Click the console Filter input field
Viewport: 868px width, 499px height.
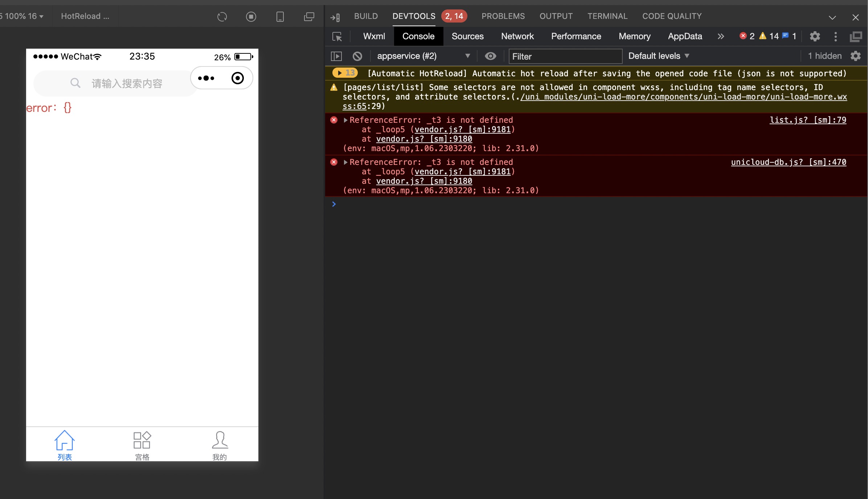point(565,56)
